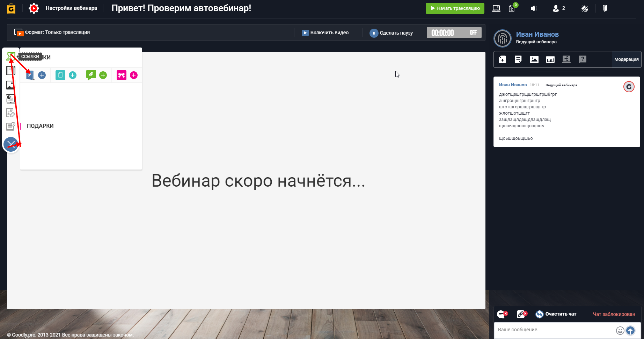Toggle the chat message block icon

[x=502, y=314]
